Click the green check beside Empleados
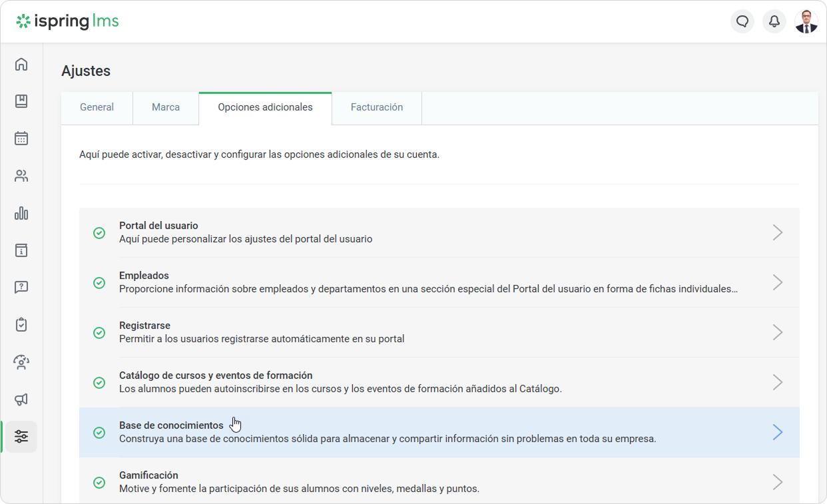 pyautogui.click(x=99, y=283)
